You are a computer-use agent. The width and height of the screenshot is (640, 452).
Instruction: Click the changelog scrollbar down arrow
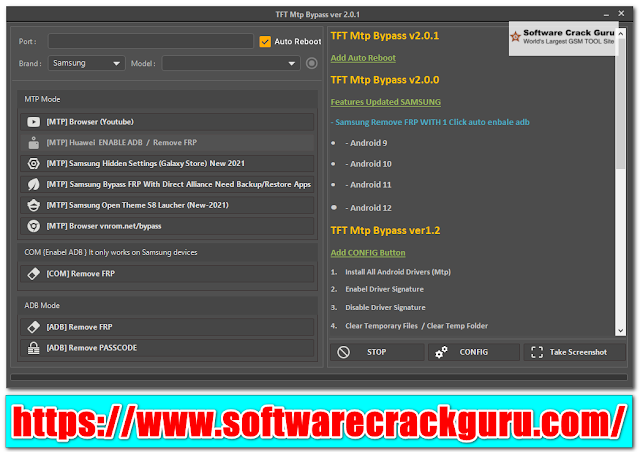click(620, 331)
